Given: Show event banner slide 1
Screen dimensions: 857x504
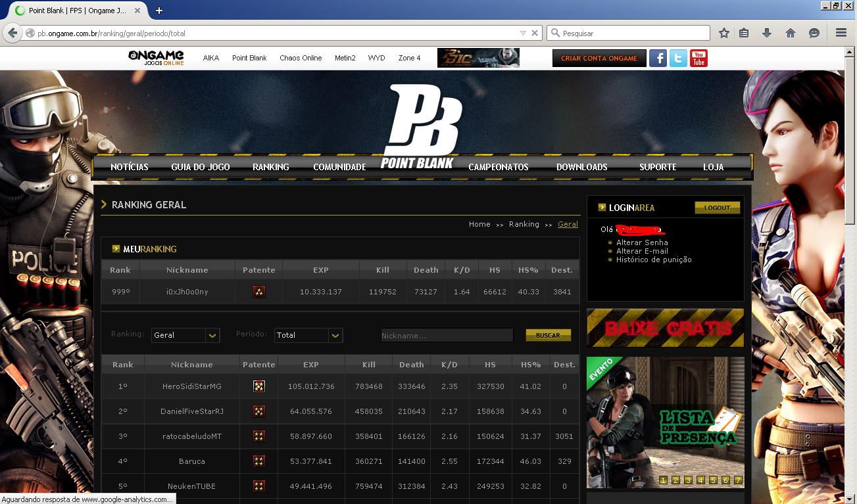Looking at the screenshot, I should pyautogui.click(x=663, y=480).
